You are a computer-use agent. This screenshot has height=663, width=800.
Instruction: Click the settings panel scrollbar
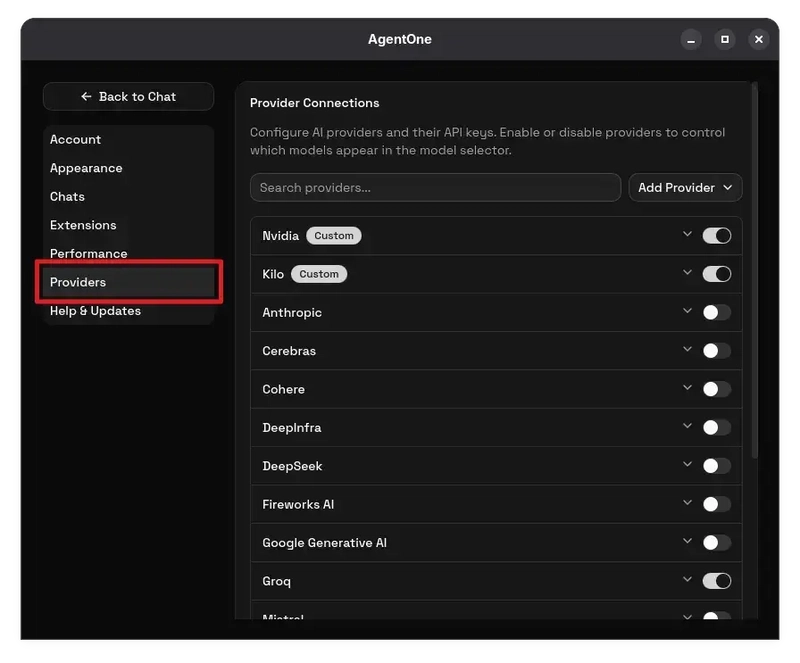755,271
